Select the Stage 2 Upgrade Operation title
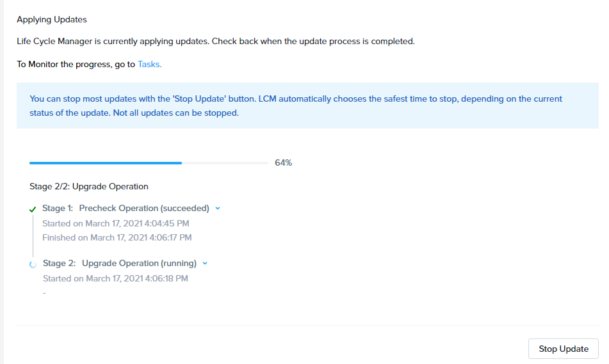Viewport: 609px width, 364px height. tap(120, 263)
